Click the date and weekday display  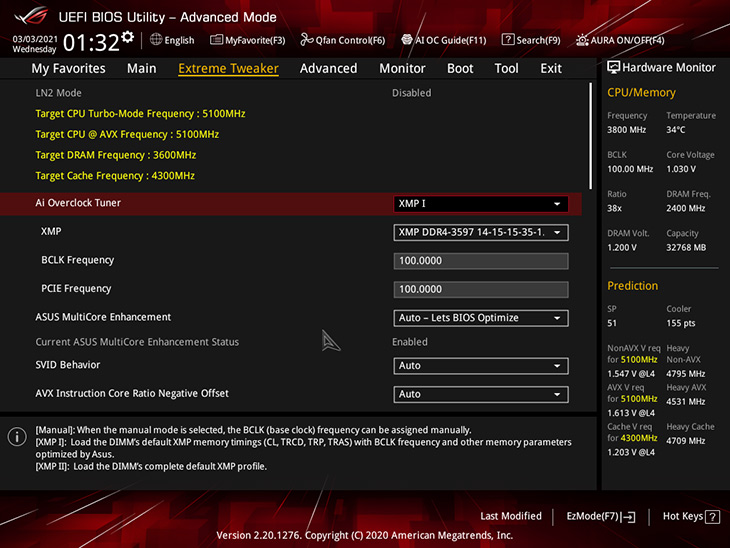tap(34, 44)
